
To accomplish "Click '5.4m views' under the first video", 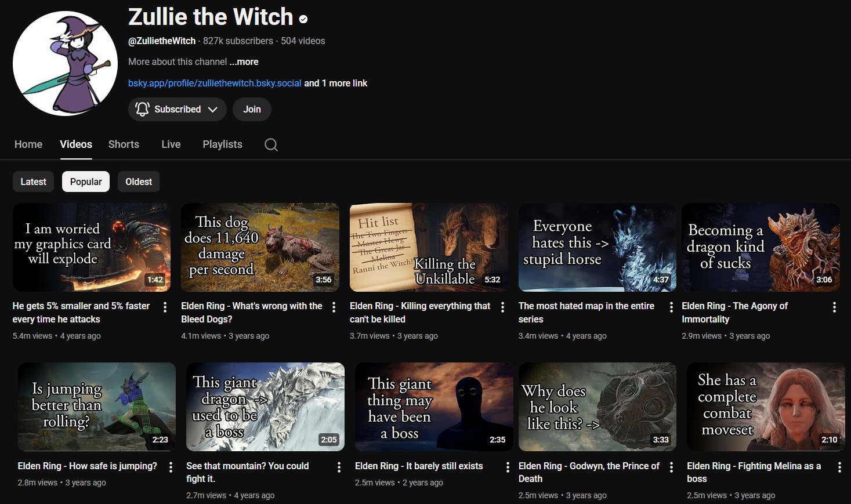I will pos(33,336).
